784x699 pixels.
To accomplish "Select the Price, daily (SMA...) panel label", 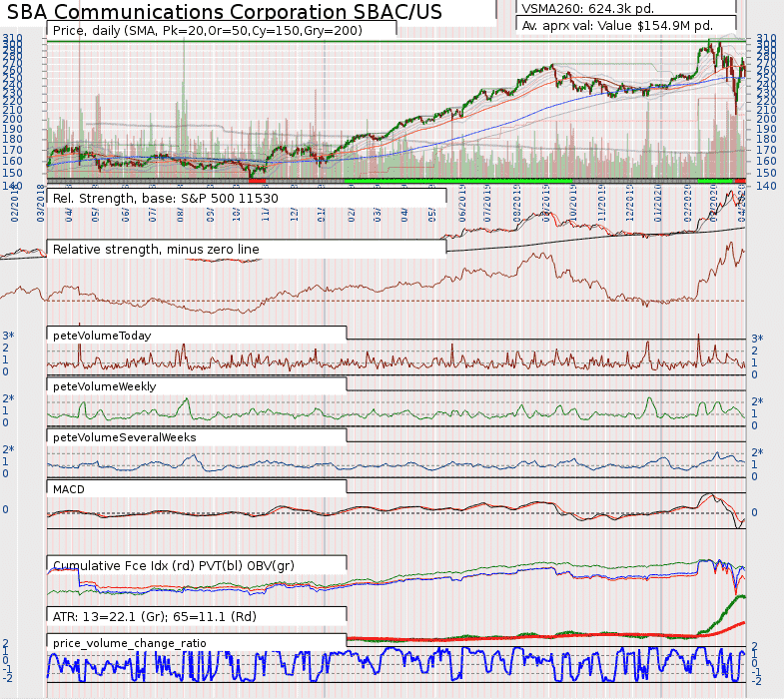I will [x=207, y=31].
